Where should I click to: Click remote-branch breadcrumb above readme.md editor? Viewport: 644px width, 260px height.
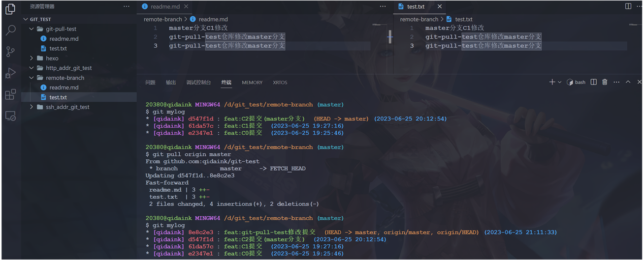coord(162,19)
